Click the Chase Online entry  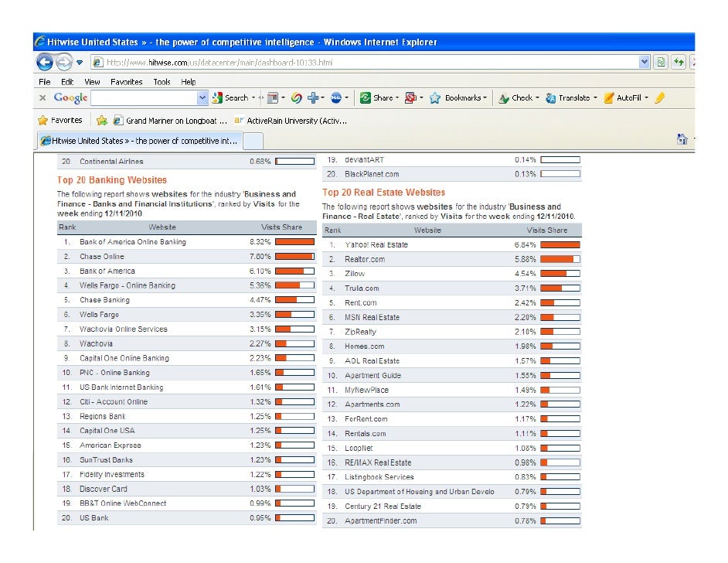click(102, 257)
